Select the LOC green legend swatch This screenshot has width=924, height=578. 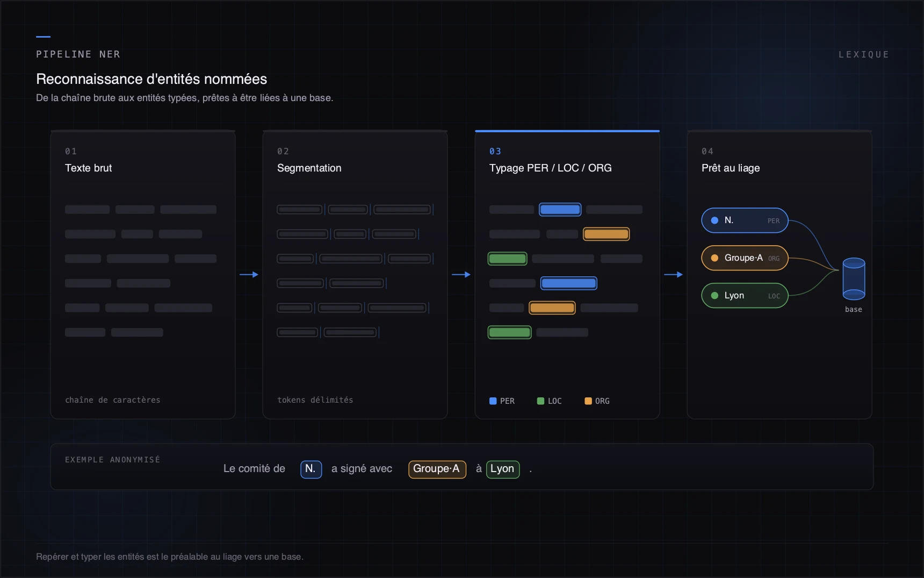pyautogui.click(x=540, y=401)
